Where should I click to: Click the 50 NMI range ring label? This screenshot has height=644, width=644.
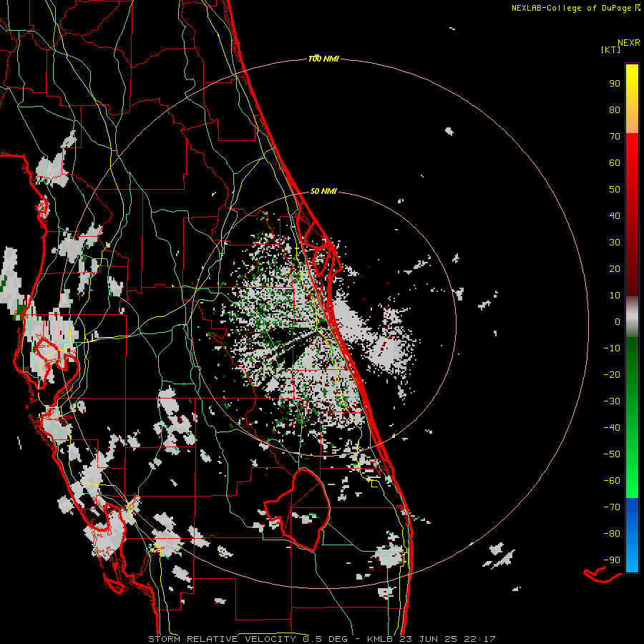[323, 191]
